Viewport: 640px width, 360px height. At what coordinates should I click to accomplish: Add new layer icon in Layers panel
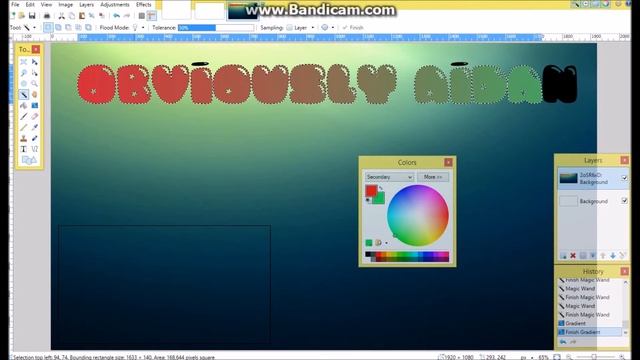coord(563,256)
